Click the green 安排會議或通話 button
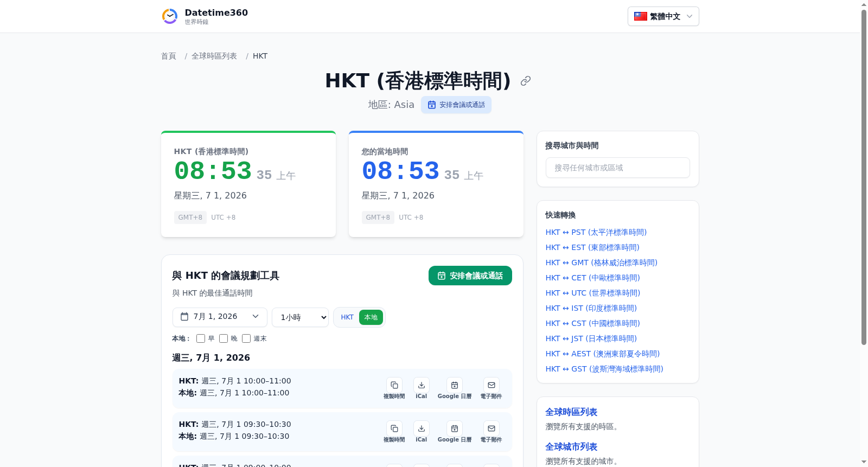 tap(470, 276)
